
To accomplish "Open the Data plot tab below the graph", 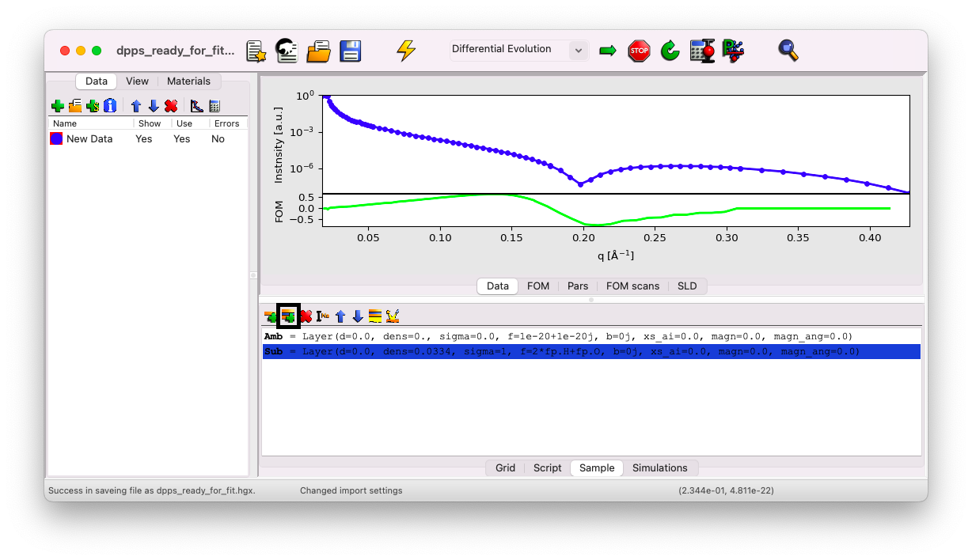I will [x=497, y=286].
